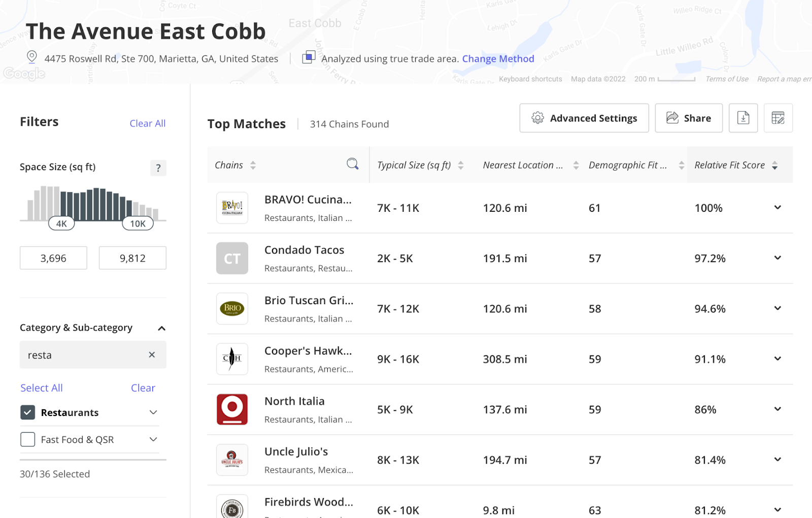
Task: Click the edit table report icon
Action: [x=778, y=118]
